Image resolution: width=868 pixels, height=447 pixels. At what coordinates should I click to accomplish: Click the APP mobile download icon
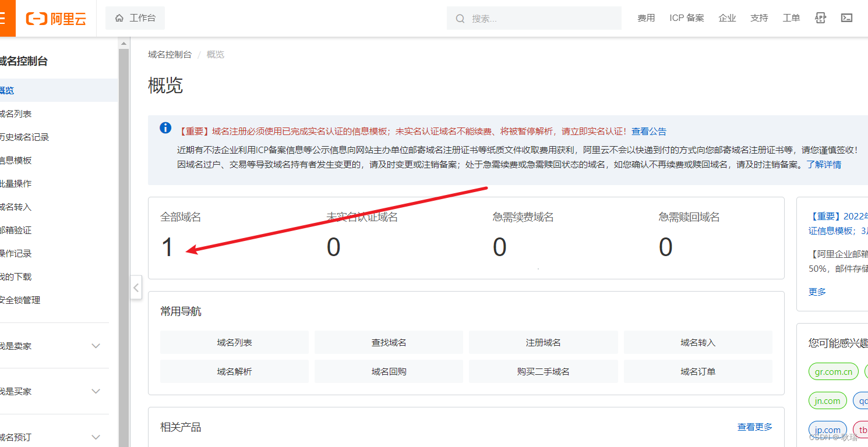[820, 18]
